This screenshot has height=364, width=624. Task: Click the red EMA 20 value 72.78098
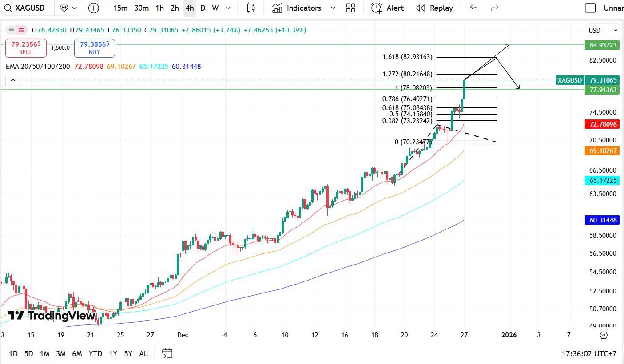[x=89, y=67]
